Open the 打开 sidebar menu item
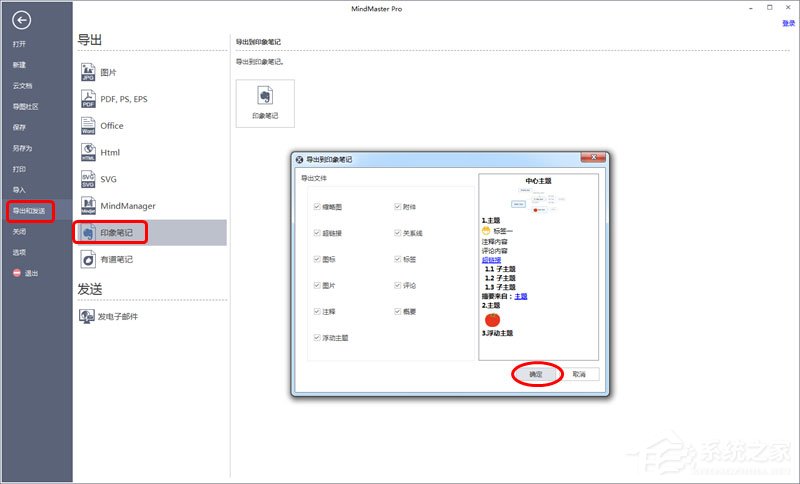800x484 pixels. [19, 44]
